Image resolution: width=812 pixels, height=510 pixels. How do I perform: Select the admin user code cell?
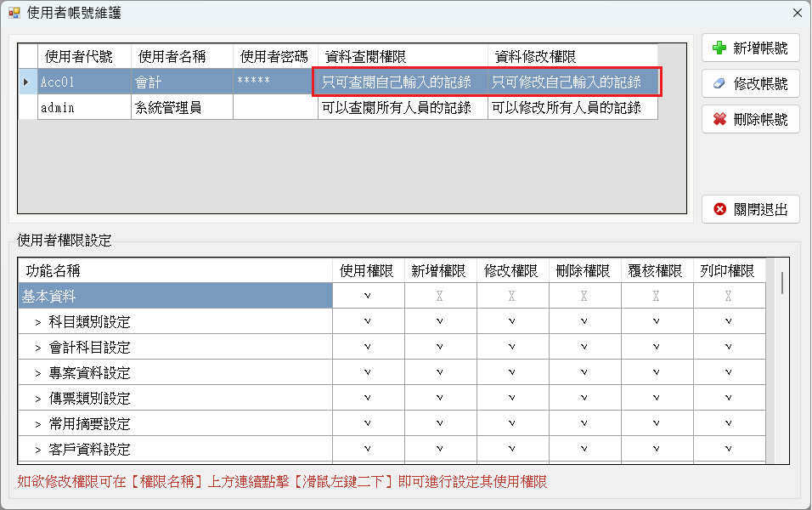click(x=84, y=107)
